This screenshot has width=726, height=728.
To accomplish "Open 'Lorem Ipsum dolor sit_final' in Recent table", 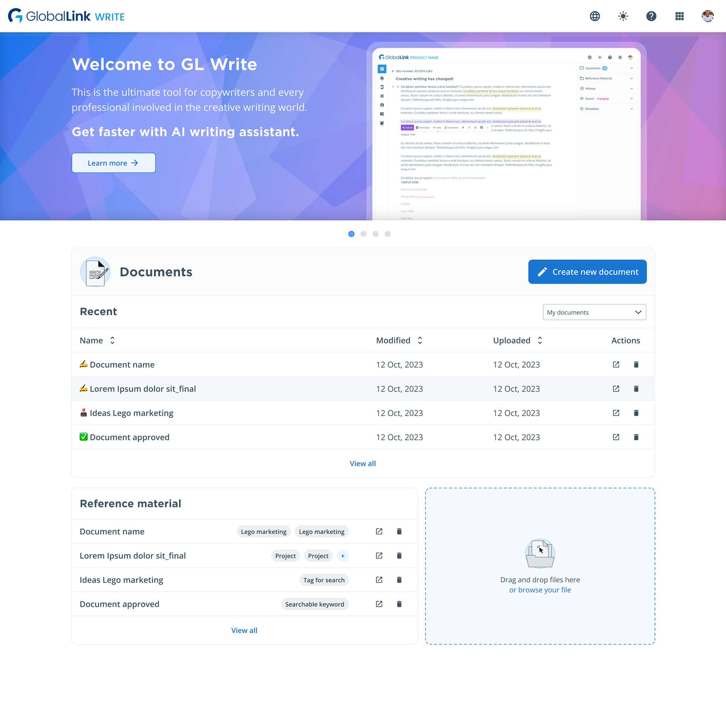I will coord(616,389).
